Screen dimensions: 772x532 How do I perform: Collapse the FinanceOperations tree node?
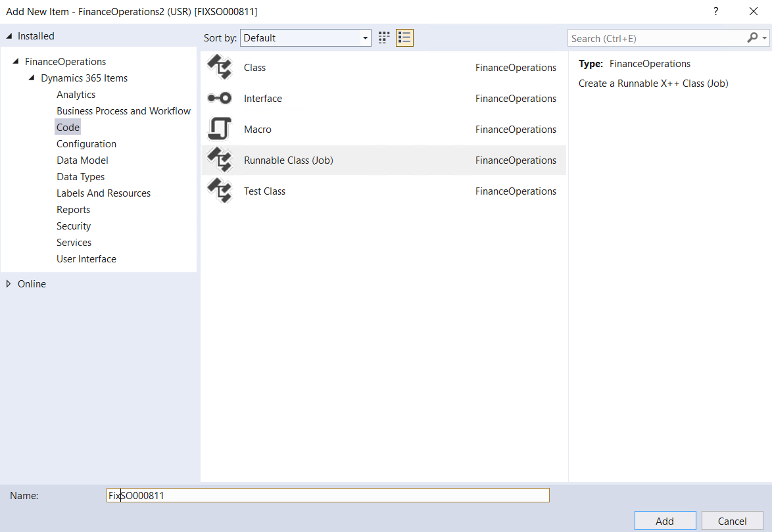(16, 62)
